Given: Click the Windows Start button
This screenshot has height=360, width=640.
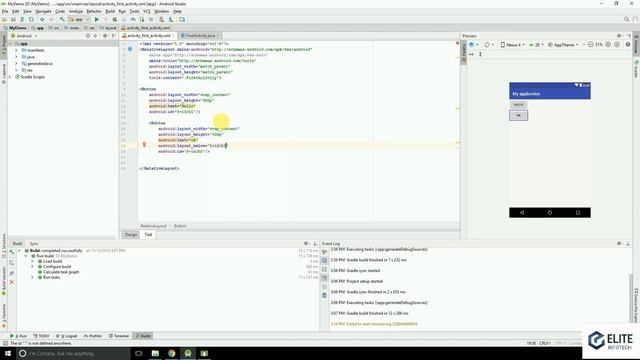Looking at the screenshot, I should [8, 353].
